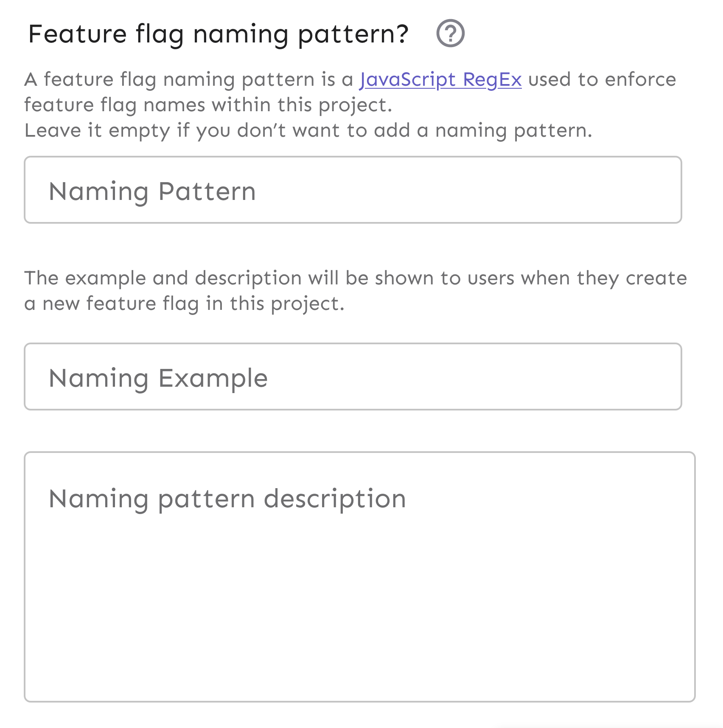
Task: Click right end of Naming Example field
Action: click(653, 377)
